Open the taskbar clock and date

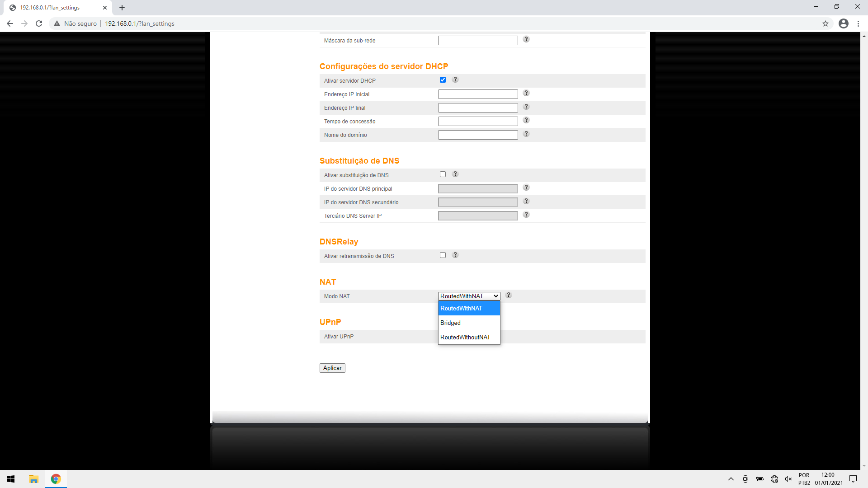coord(829,479)
